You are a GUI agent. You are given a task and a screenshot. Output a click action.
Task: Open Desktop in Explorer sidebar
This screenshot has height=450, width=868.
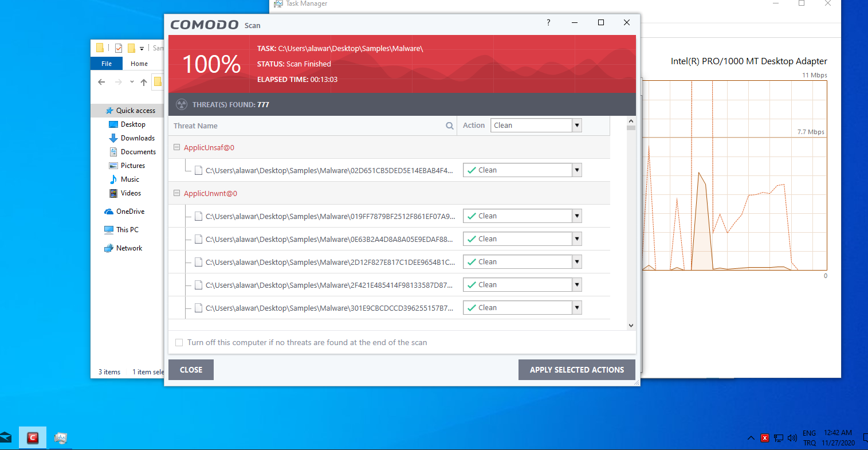click(133, 124)
